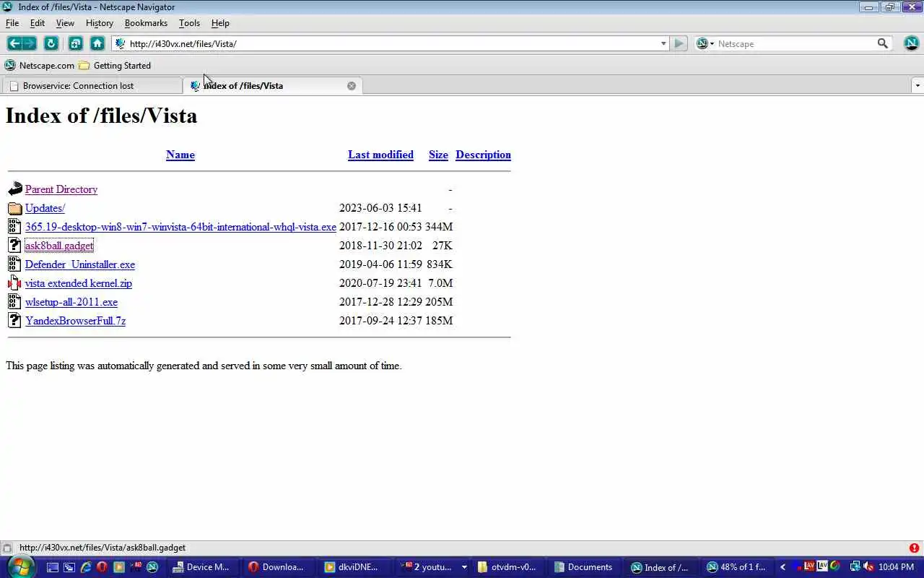Click the Parent Directory back-arrow icon
The width and height of the screenshot is (924, 578).
click(15, 189)
